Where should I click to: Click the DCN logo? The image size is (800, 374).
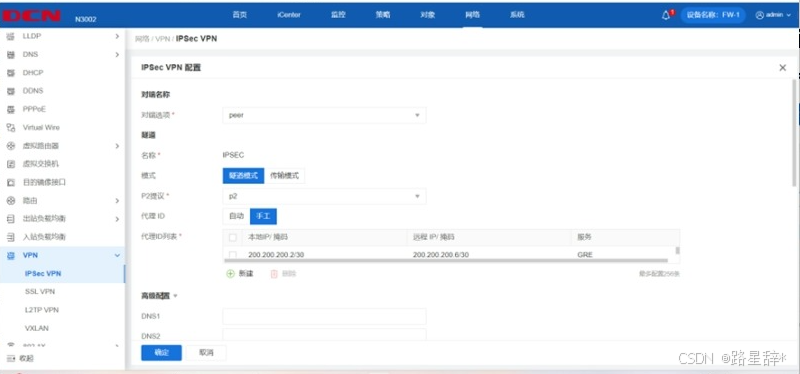tap(31, 16)
